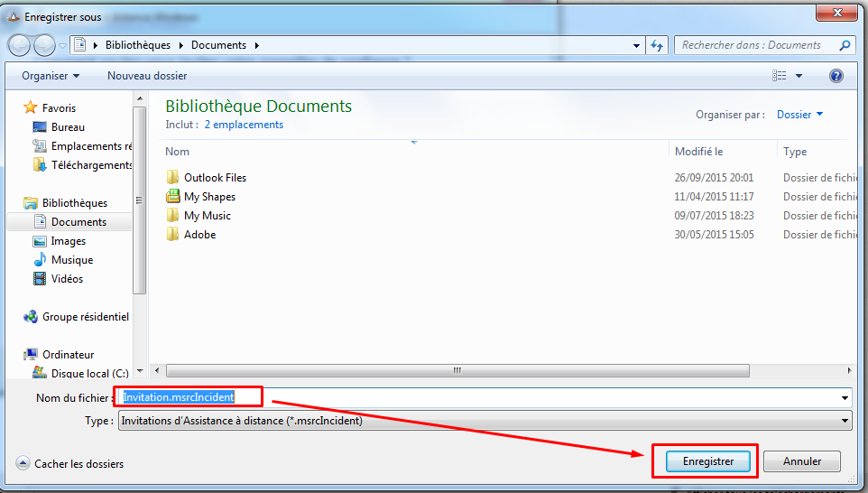This screenshot has width=868, height=493.
Task: Expand the Type file format combo box
Action: (485, 421)
